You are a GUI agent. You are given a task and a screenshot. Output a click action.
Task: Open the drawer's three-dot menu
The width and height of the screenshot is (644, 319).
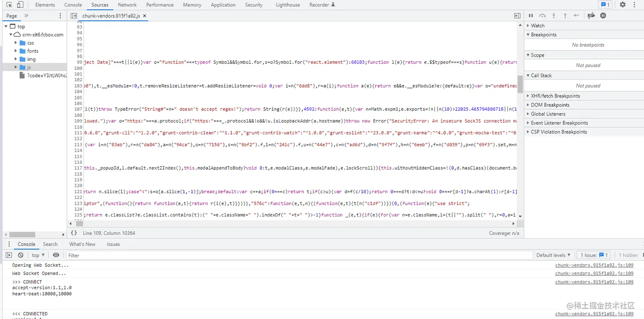coord(9,244)
